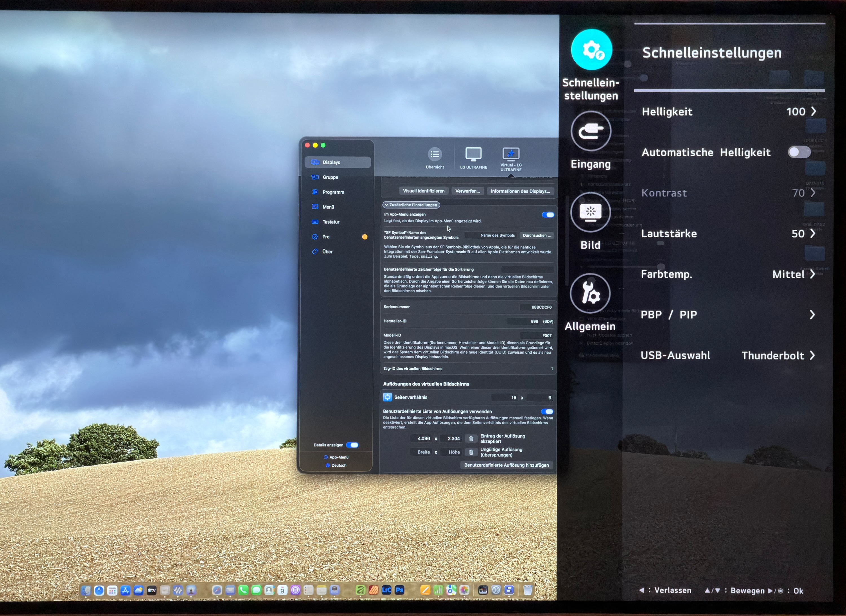Open the Tastatur sidebar section
Image resolution: width=846 pixels, height=616 pixels.
click(331, 222)
